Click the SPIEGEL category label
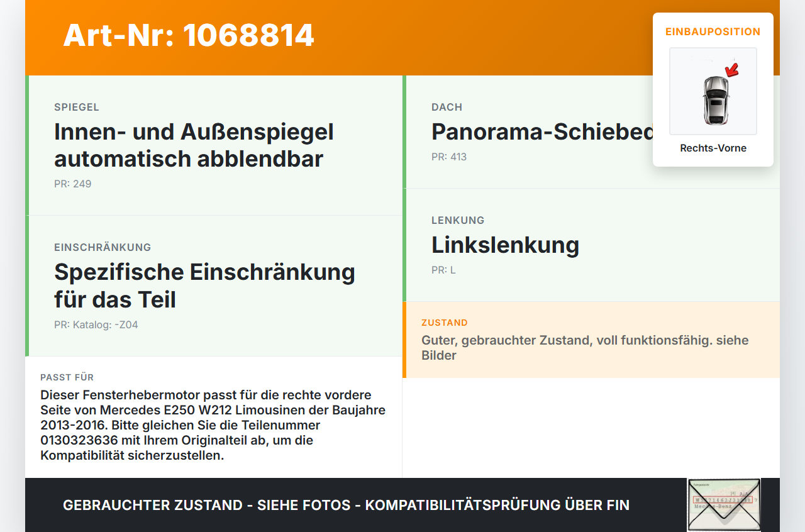Viewport: 805px width, 532px height. (x=77, y=108)
